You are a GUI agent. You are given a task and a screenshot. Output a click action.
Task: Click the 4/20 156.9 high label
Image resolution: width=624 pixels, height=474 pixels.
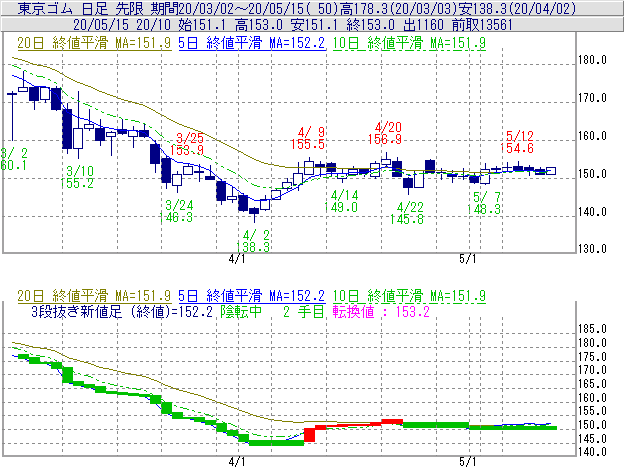(385, 133)
